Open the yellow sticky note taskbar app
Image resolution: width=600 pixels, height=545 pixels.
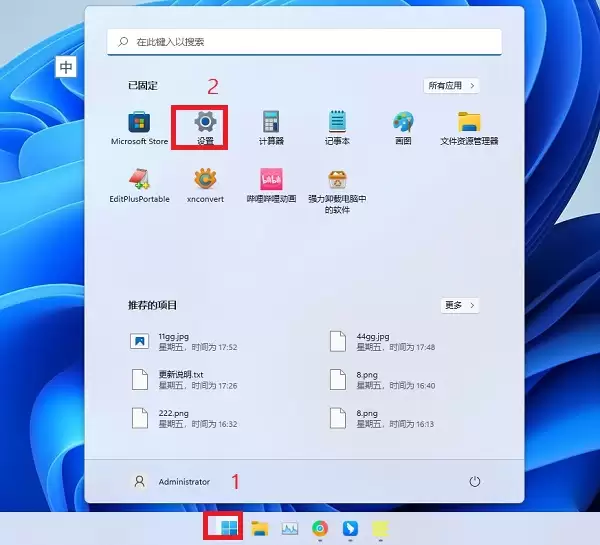[x=380, y=529]
